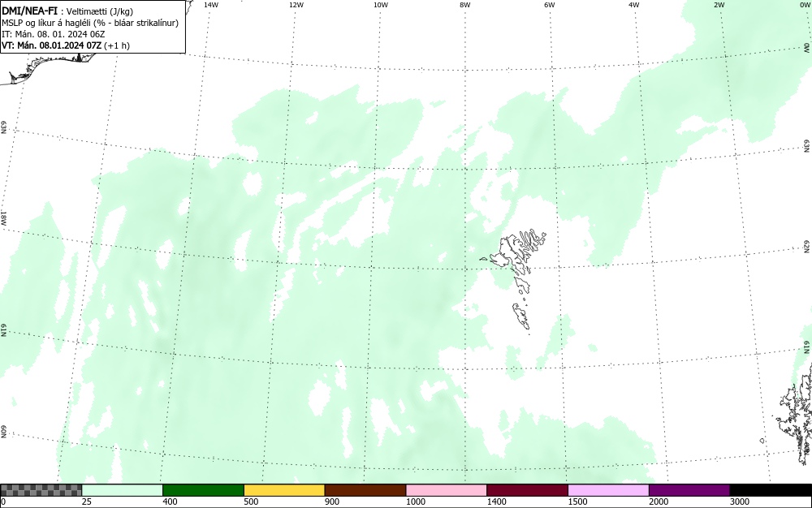Screen dimensions: 812x508
Task: Click the 12W longitude label
Action: point(296,5)
